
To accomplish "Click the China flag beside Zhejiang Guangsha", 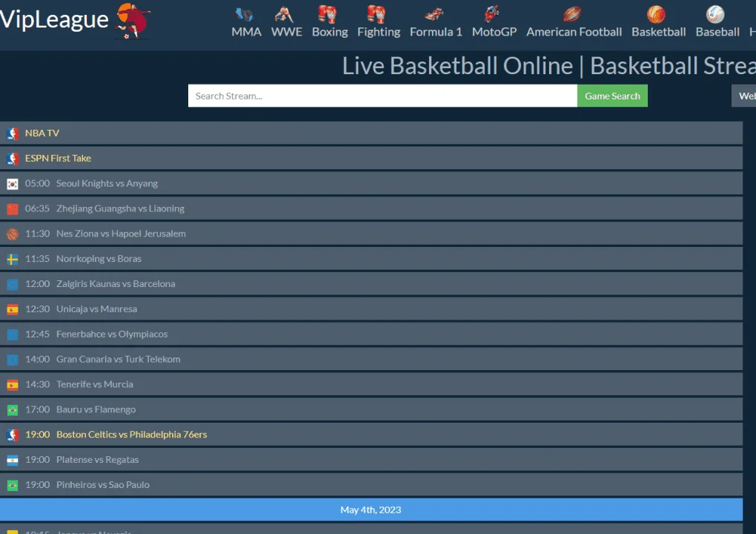I will pos(13,209).
